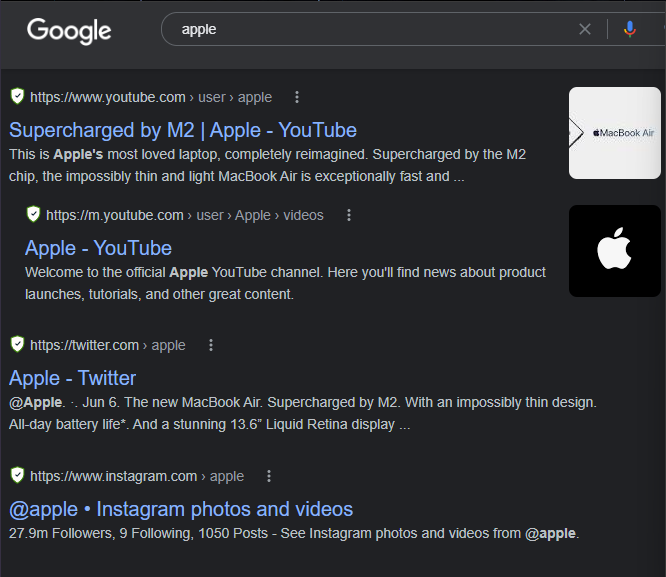Viewport: 666px width, 577px height.
Task: Click the green shield beside m.youtube.com result
Action: point(33,214)
